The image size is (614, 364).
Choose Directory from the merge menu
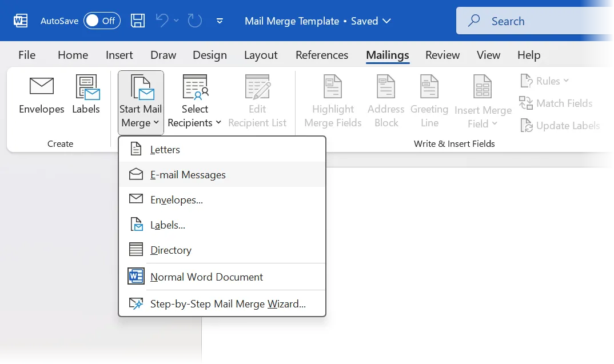tap(222, 250)
